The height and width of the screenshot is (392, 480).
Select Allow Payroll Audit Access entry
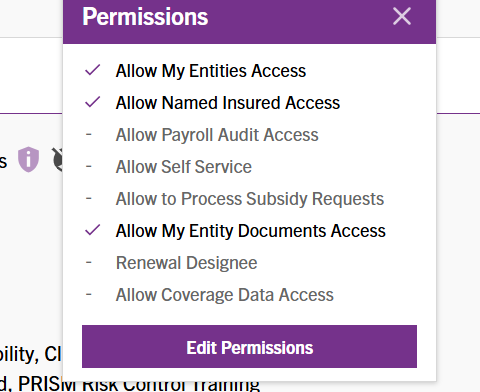217,135
